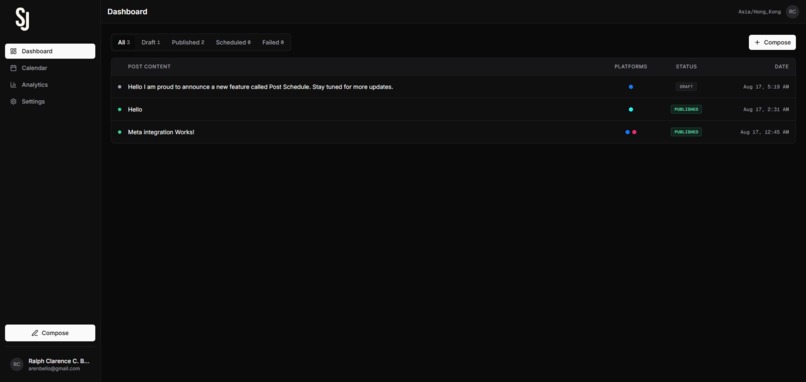Click the RC avatar in sidebar footer

tap(16, 365)
